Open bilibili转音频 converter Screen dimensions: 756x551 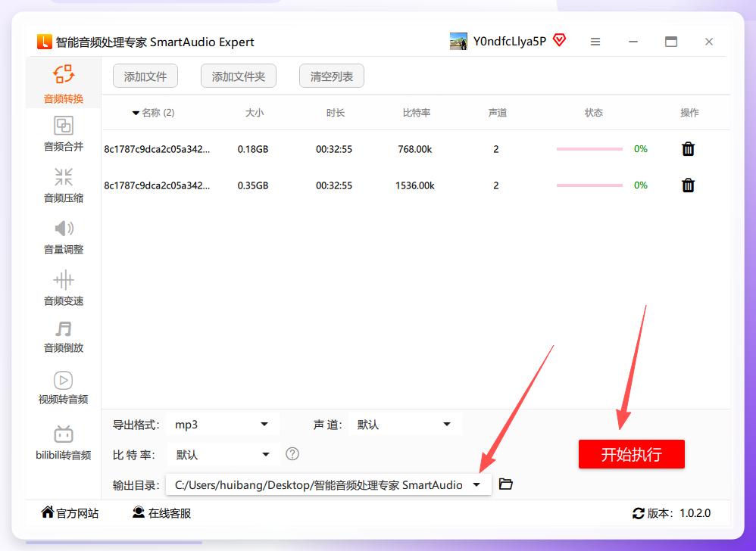click(63, 443)
